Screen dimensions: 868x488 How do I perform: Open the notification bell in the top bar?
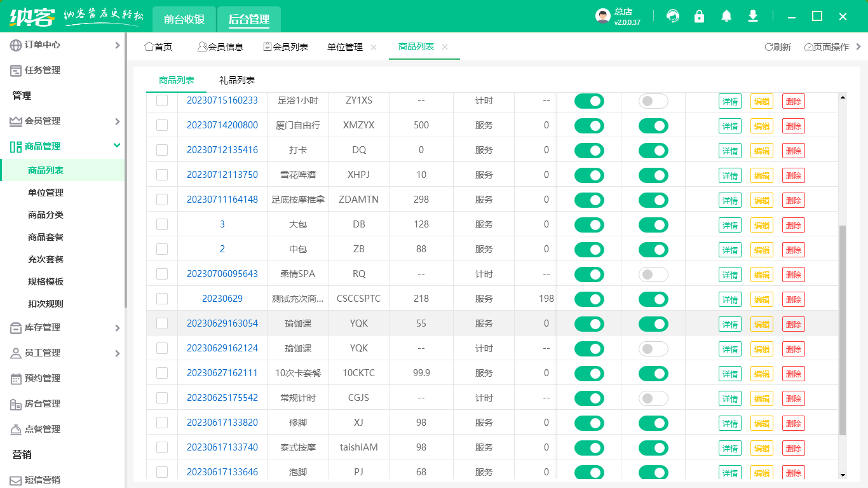pos(726,16)
